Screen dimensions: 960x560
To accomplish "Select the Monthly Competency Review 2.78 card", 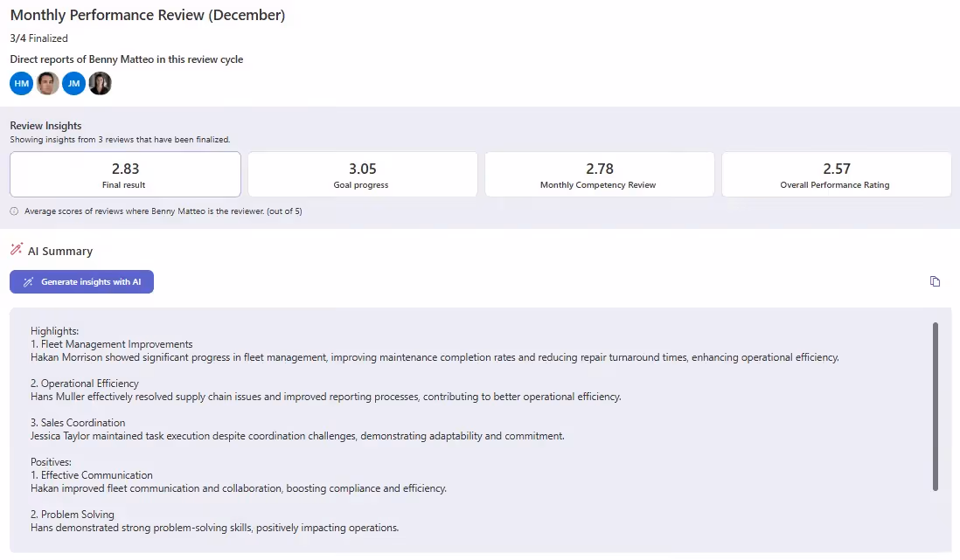I will click(600, 175).
